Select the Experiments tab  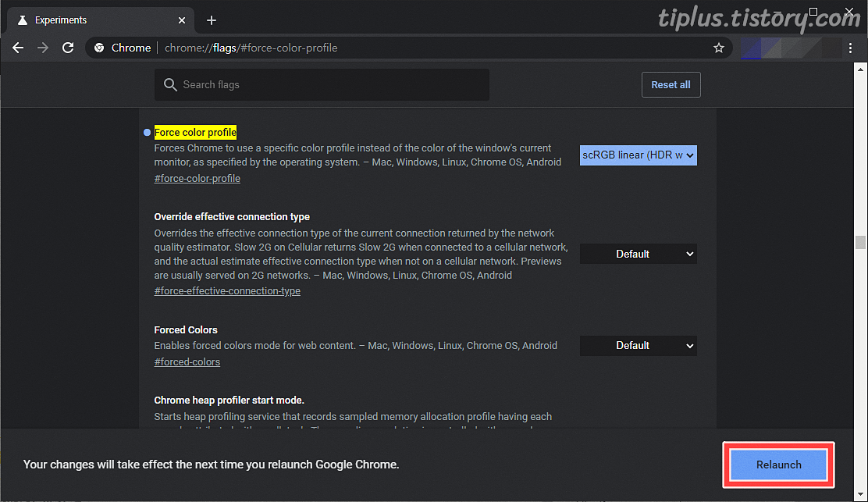click(x=100, y=20)
